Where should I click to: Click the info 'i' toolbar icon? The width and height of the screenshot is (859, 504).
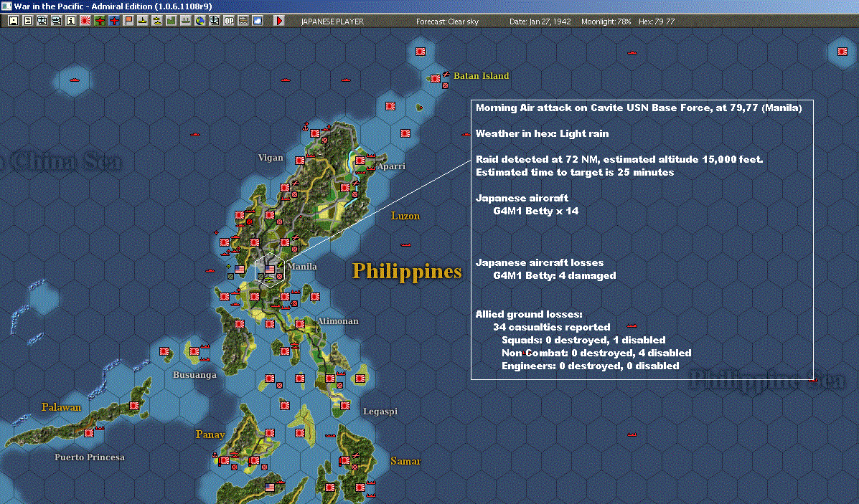(x=71, y=21)
